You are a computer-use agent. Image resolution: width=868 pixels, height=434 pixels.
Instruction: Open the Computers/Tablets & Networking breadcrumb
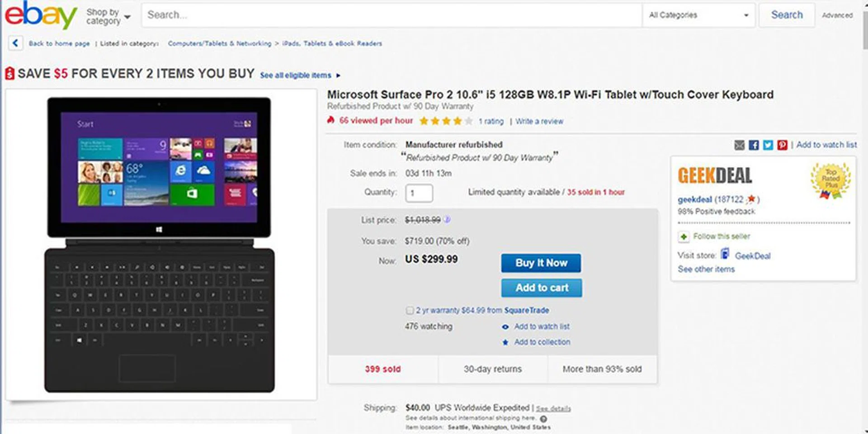point(220,43)
